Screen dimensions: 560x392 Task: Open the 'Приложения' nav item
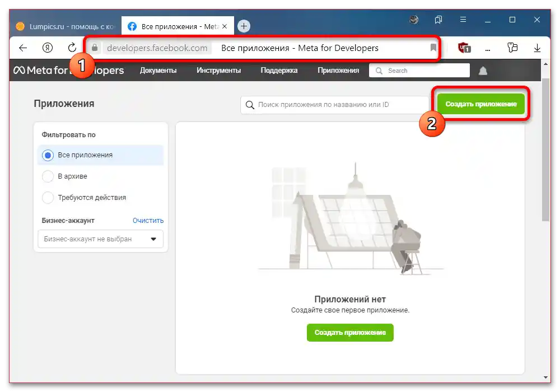pos(338,71)
